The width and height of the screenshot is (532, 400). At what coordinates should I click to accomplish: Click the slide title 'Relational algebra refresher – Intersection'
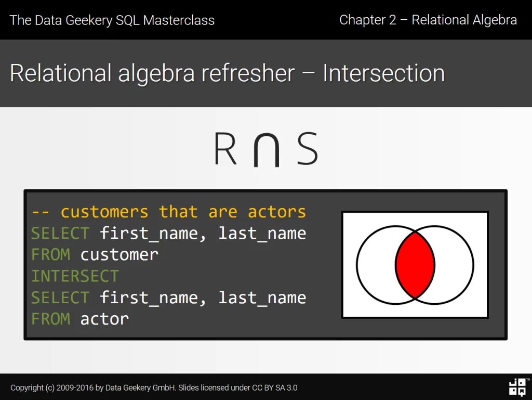tap(227, 73)
